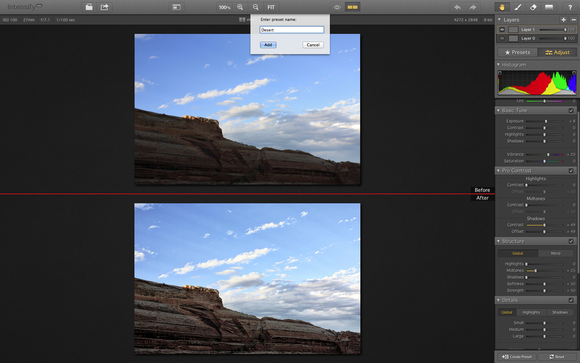Hide Layer 0 with its eye icon

tap(502, 38)
